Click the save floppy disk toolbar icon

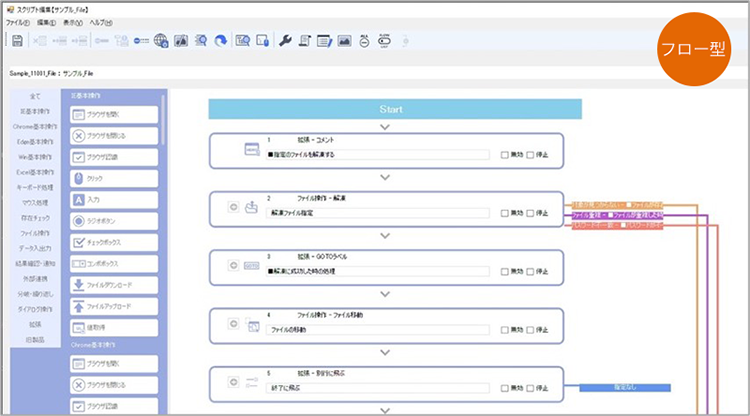click(17, 41)
